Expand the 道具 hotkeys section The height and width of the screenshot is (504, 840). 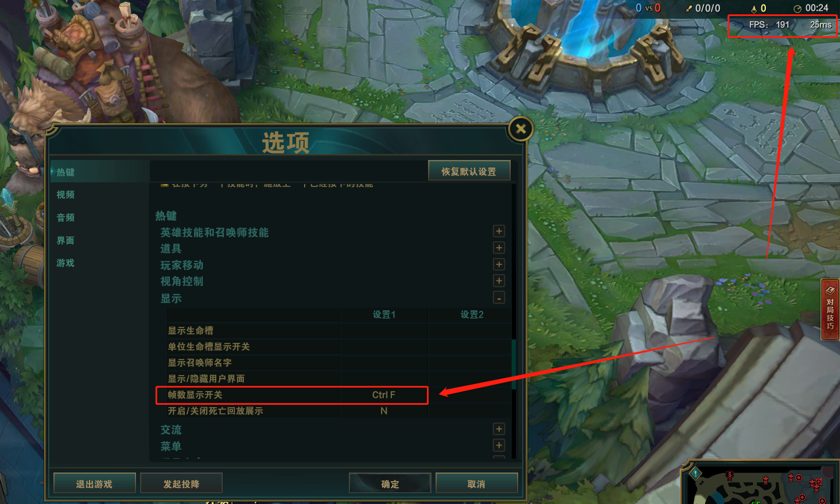(x=499, y=248)
